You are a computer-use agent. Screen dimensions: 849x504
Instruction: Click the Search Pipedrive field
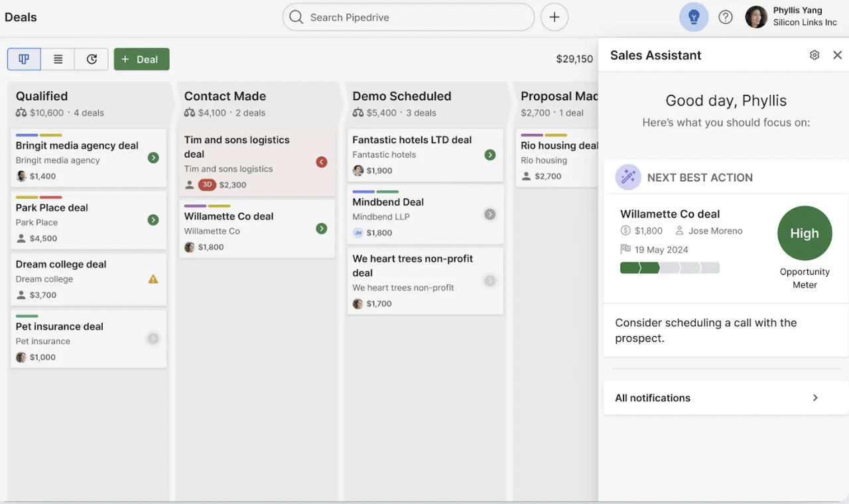tap(408, 17)
